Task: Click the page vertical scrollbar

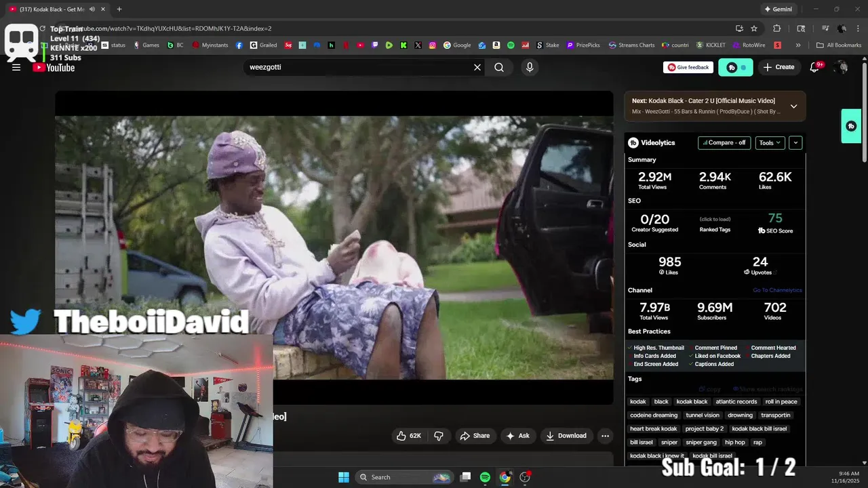Action: tap(864, 112)
